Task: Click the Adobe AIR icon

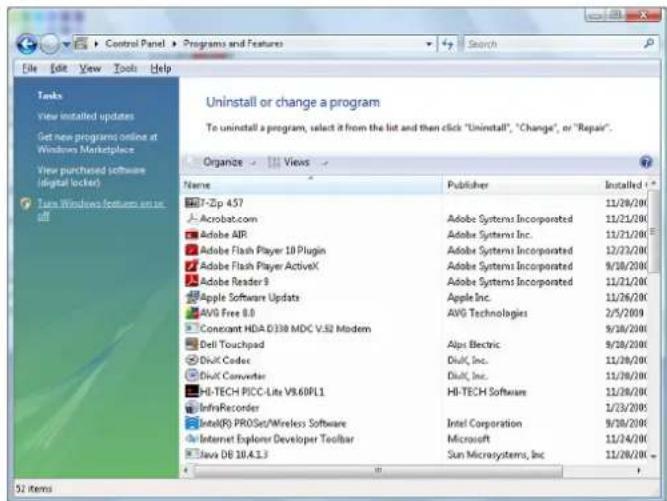Action: [192, 234]
